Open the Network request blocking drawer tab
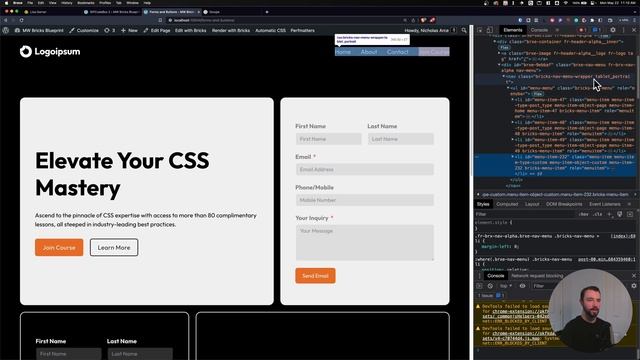The image size is (640, 360). [x=537, y=276]
